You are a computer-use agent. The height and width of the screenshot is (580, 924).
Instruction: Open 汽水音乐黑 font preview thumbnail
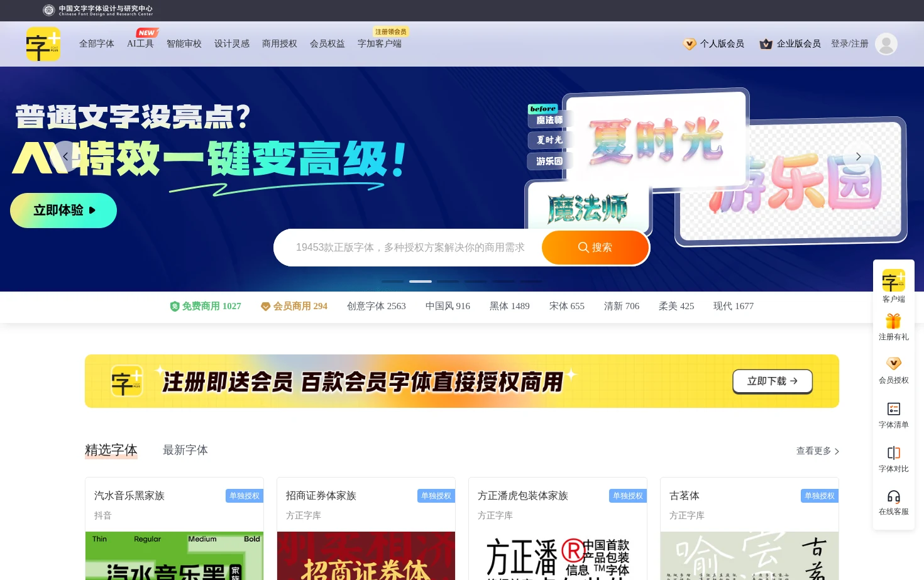point(174,556)
